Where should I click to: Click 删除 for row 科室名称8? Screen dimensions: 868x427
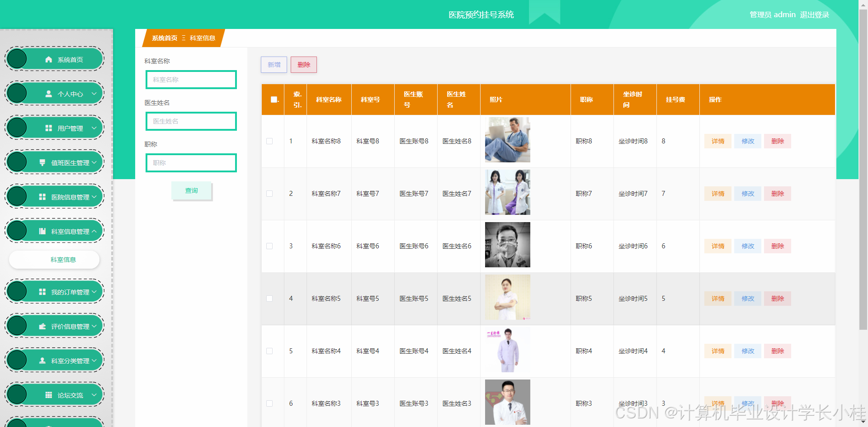778,141
